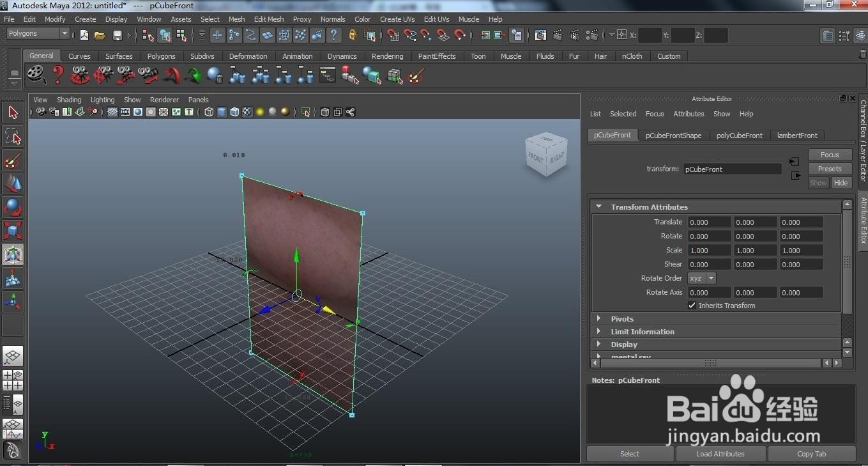The width and height of the screenshot is (868, 466).
Task: Toggle textured display checker icon
Action: (247, 112)
